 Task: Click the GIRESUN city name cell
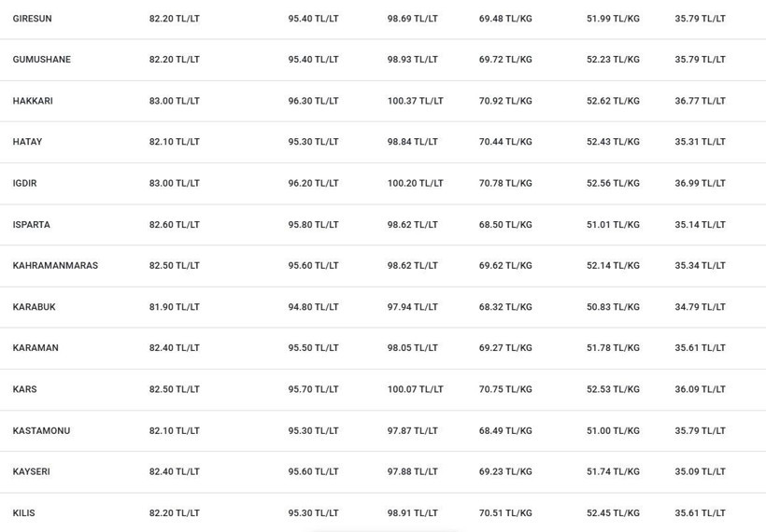pos(33,19)
